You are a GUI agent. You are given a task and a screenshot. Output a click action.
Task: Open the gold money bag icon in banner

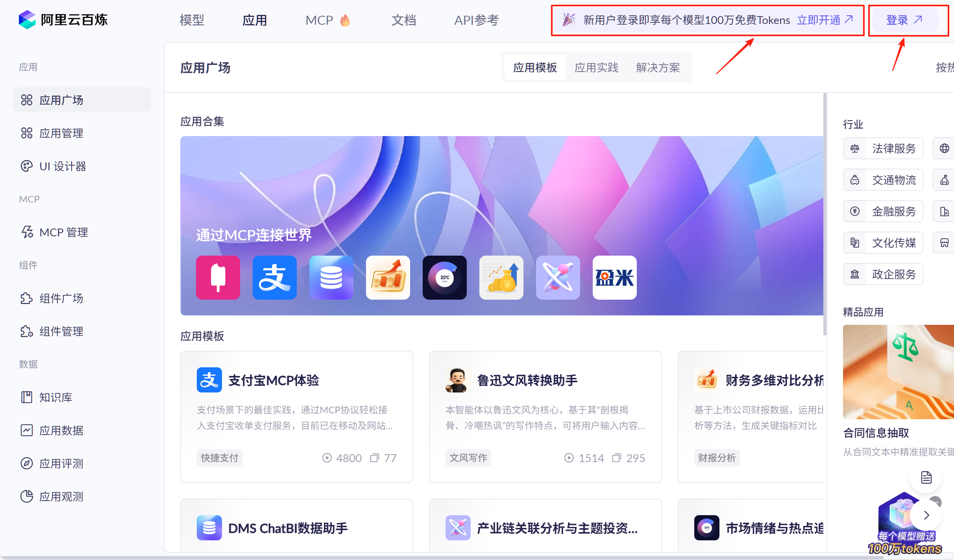[501, 278]
